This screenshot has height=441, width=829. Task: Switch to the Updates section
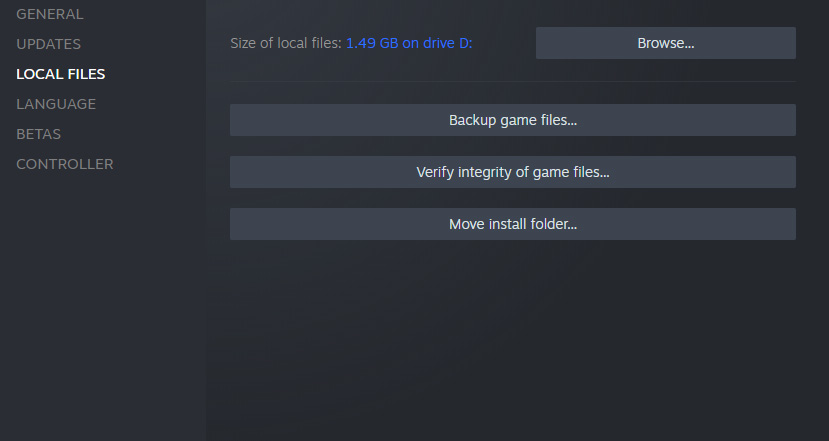(49, 44)
